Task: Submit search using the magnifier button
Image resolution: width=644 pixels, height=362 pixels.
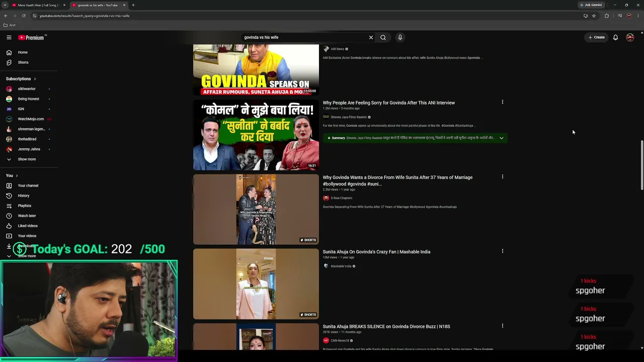Action: [x=383, y=37]
